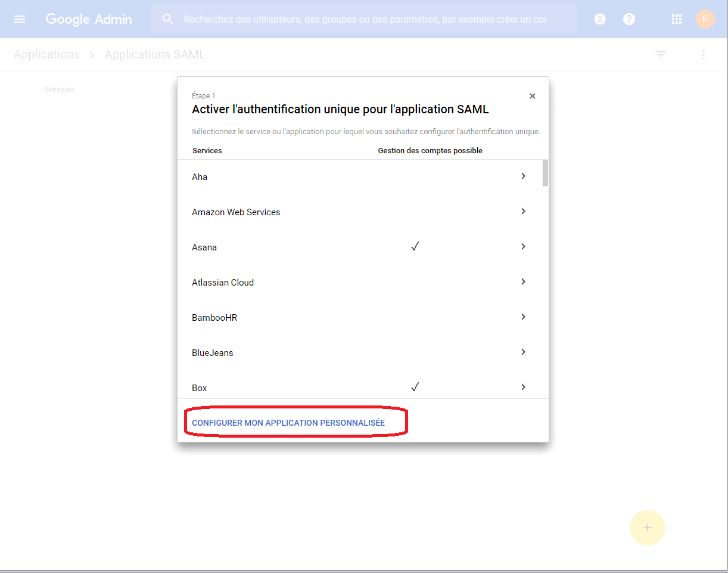Expand the Box service chevron
Viewport: 728px width, 573px height.
tap(523, 387)
